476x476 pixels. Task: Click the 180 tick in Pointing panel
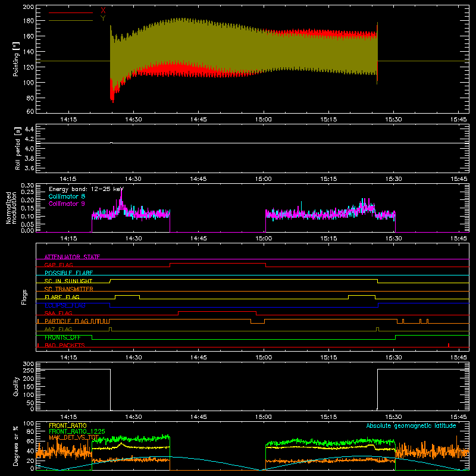(x=28, y=21)
